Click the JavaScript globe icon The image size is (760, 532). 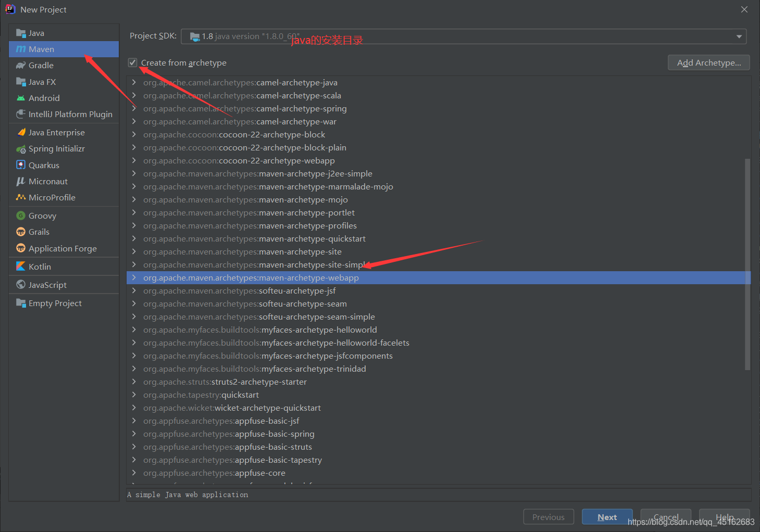pyautogui.click(x=21, y=285)
